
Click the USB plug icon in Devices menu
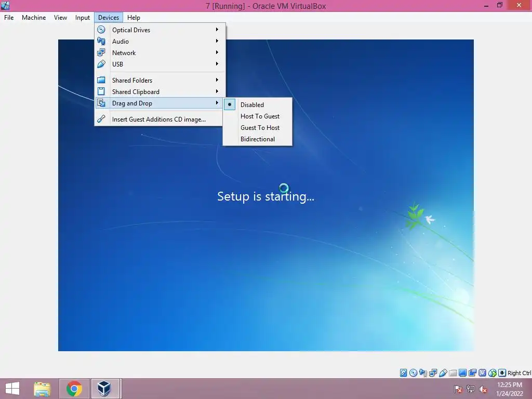click(x=101, y=64)
